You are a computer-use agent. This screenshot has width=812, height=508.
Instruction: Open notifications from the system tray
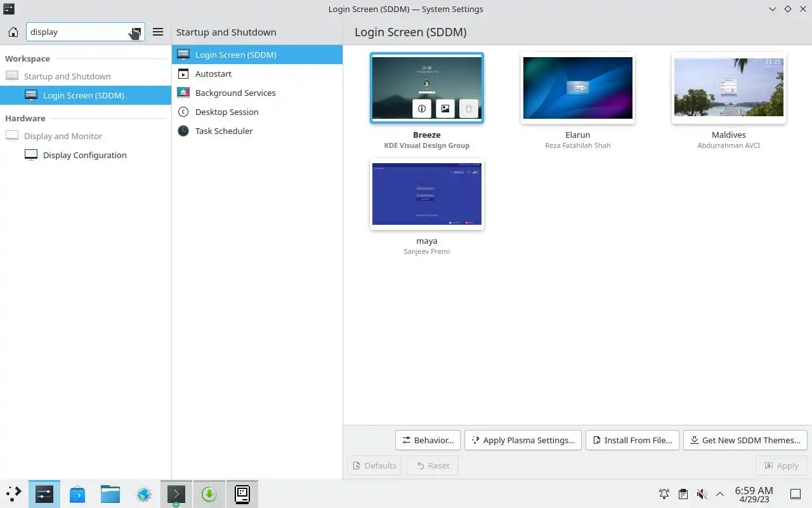664,494
